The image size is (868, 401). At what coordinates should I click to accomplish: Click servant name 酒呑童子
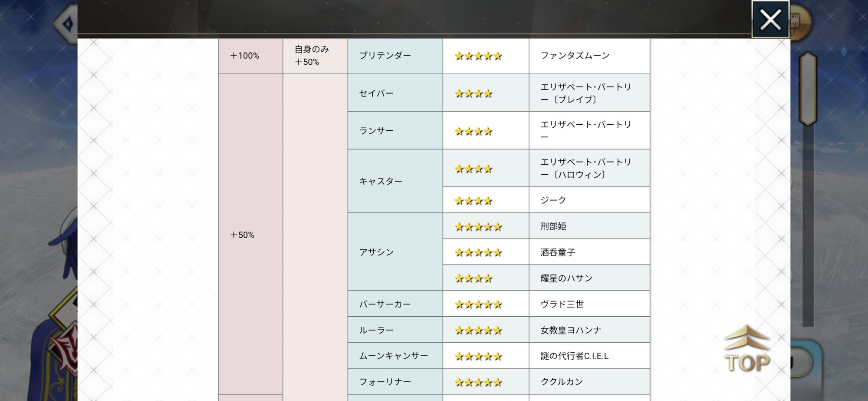click(x=558, y=252)
